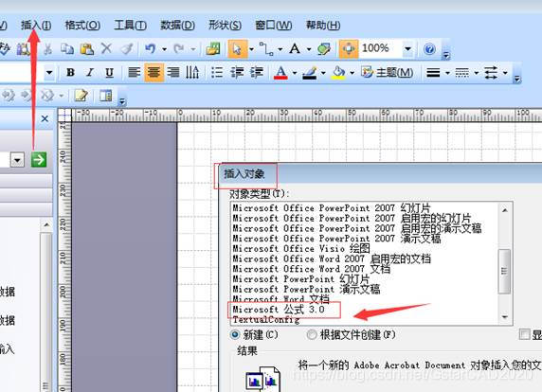Screen dimensions: 542x392
Task: Click the decrease indent icon
Action: (x=237, y=73)
